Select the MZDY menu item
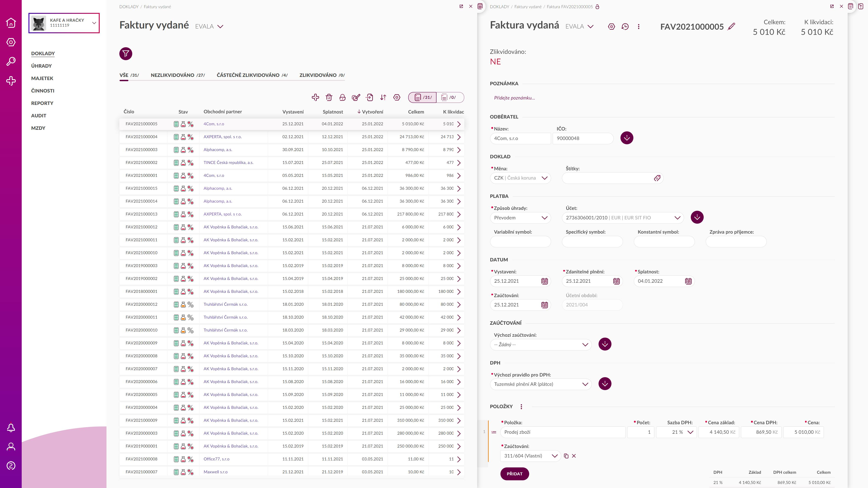Image resolution: width=868 pixels, height=488 pixels. 38,128
